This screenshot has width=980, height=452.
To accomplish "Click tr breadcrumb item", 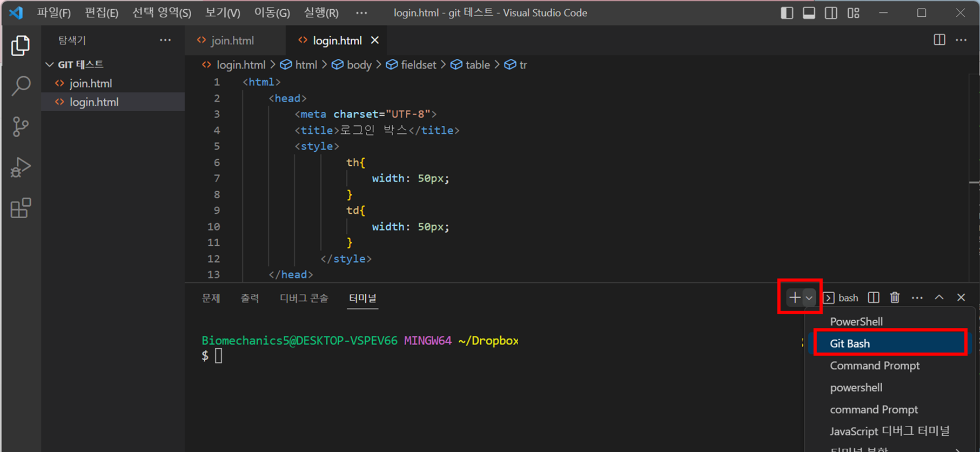I will pos(523,65).
